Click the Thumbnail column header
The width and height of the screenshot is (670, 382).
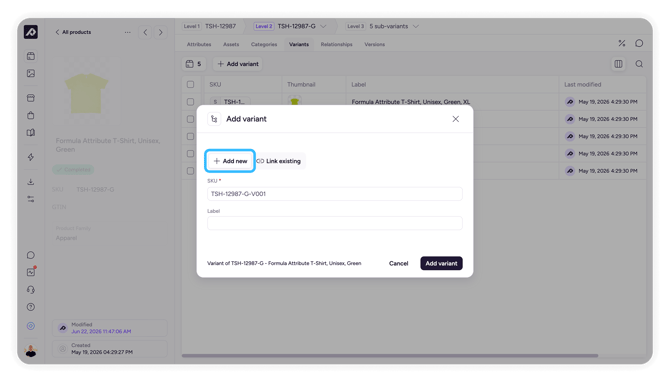pyautogui.click(x=301, y=85)
